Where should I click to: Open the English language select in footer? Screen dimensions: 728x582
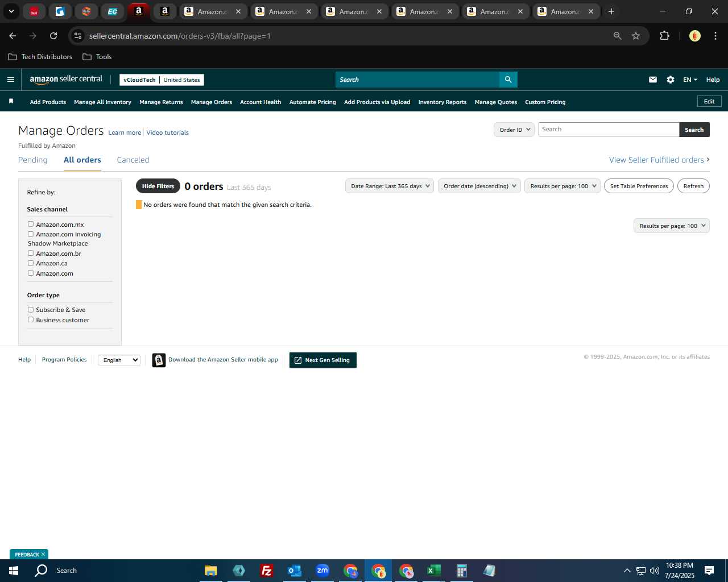pyautogui.click(x=119, y=360)
